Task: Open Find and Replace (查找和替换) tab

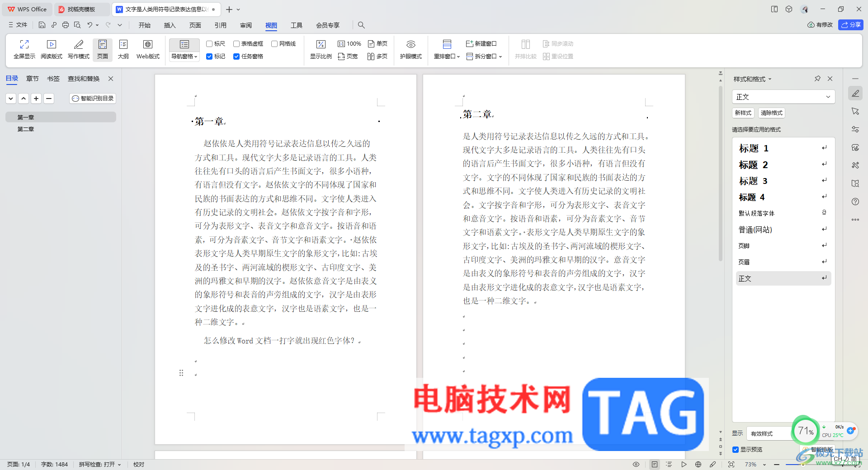Action: (84, 79)
